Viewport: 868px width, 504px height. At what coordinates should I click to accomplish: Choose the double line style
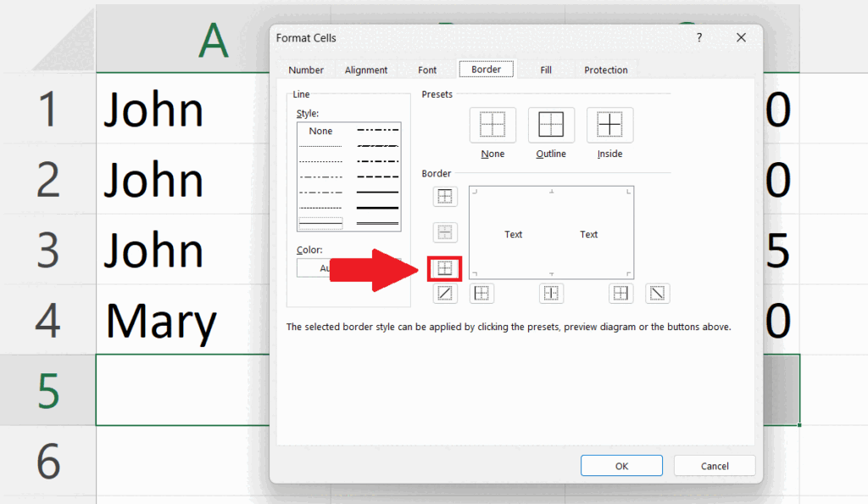click(x=377, y=224)
